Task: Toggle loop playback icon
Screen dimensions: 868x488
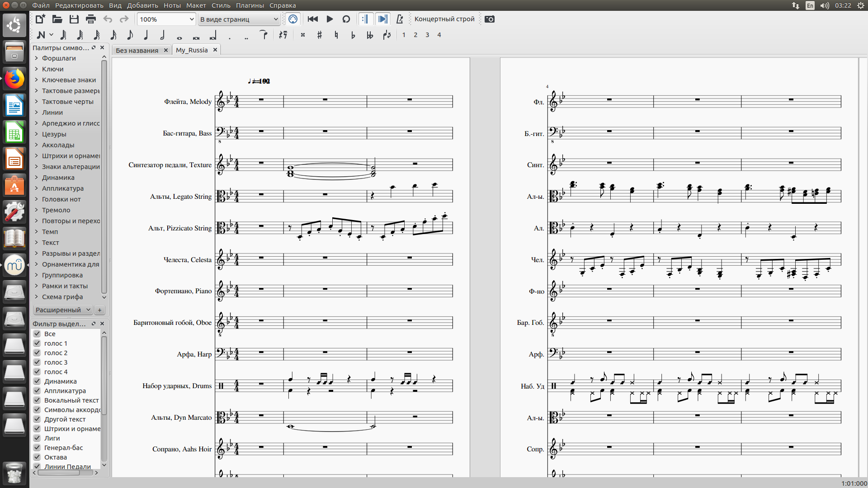Action: pos(346,19)
